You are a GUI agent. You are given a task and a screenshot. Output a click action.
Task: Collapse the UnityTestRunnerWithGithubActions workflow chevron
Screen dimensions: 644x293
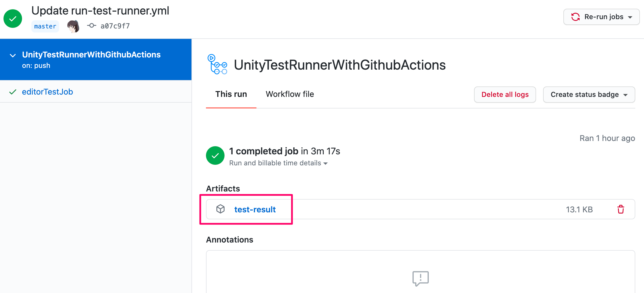tap(13, 55)
